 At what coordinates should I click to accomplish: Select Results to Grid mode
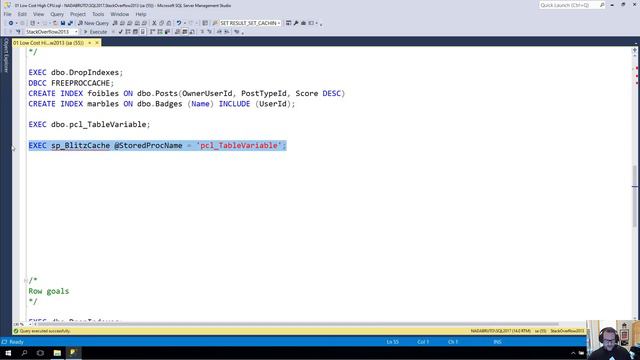(184, 32)
